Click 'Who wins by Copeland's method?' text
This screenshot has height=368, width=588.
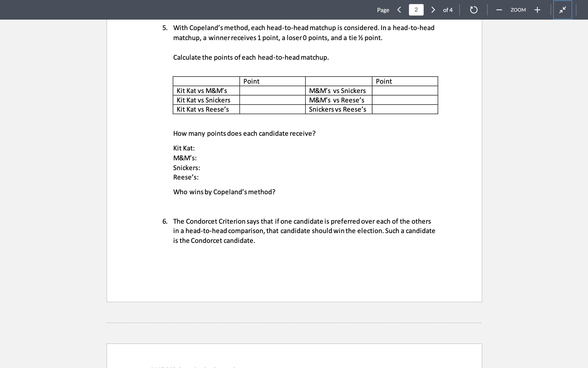click(224, 192)
